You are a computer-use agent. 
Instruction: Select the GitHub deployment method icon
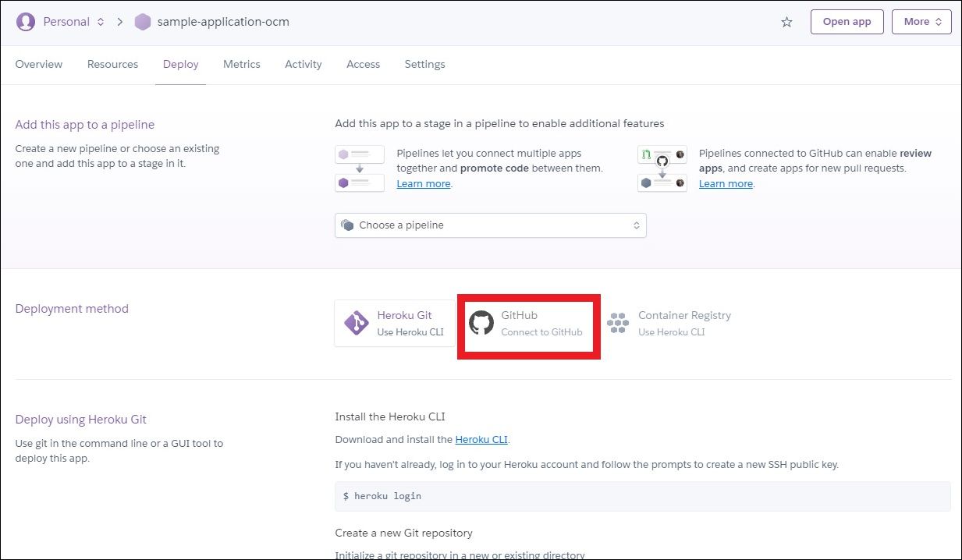click(482, 322)
